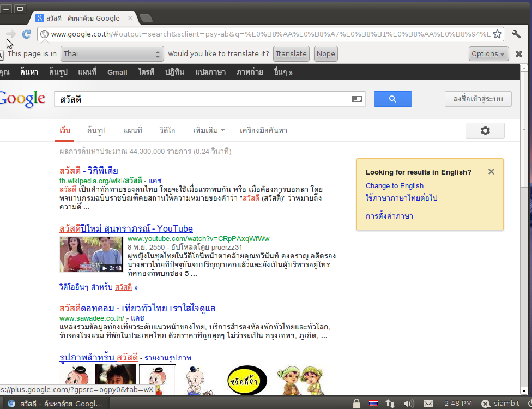Screen dimensions: 532x409
Task: Open แปลภาษา in the black bar
Action: pyautogui.click(x=210, y=72)
